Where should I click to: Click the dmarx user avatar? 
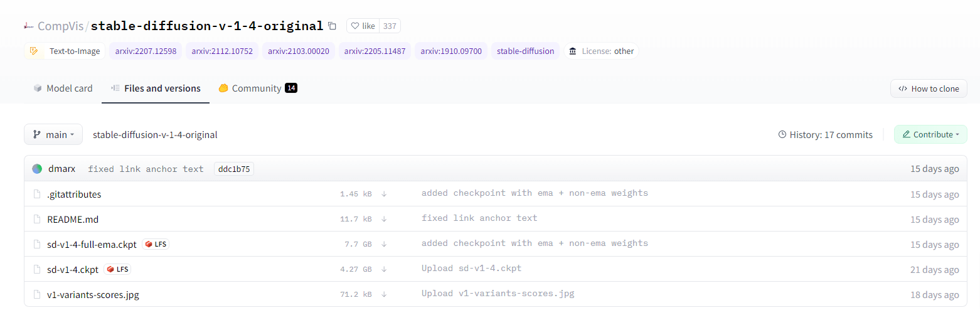point(37,169)
